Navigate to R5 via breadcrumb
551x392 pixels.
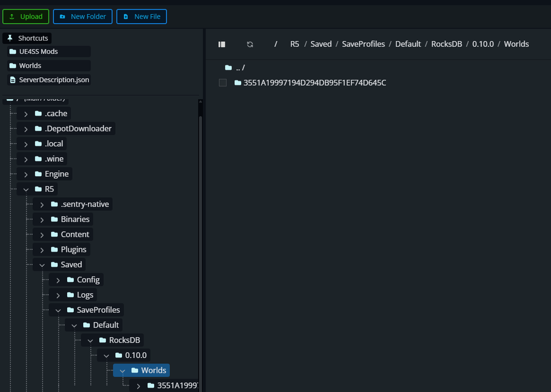(x=294, y=43)
